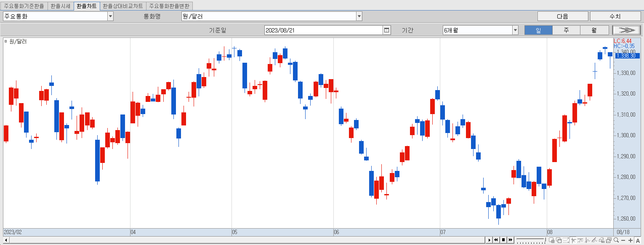This screenshot has height=245, width=644.
Task: Click the 2023/02 timeline label
Action: pyautogui.click(x=13, y=232)
